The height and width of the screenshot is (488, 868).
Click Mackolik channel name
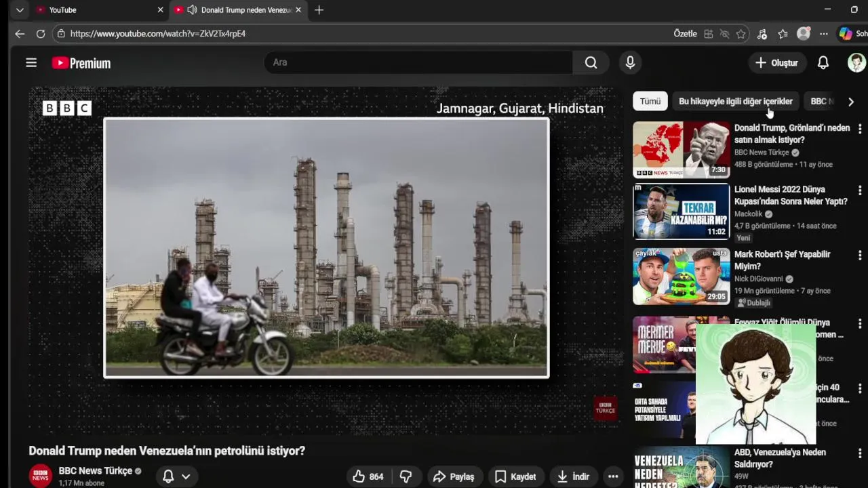[x=748, y=214]
